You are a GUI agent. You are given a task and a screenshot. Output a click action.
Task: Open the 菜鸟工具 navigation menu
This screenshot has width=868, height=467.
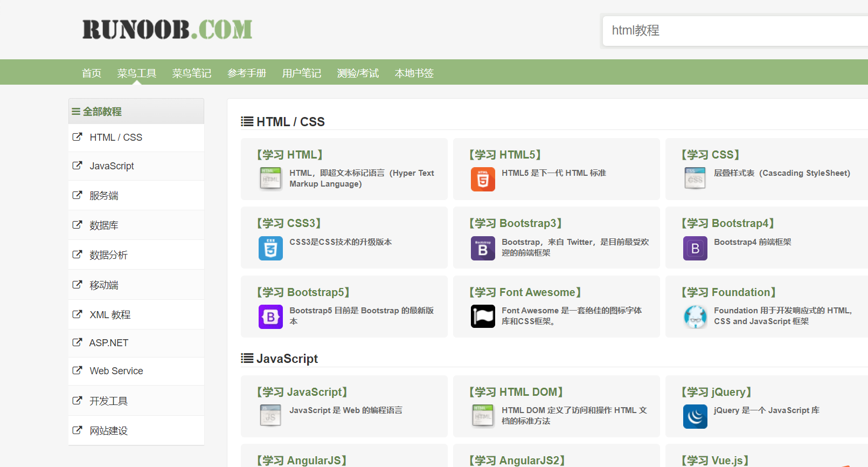[x=137, y=73]
